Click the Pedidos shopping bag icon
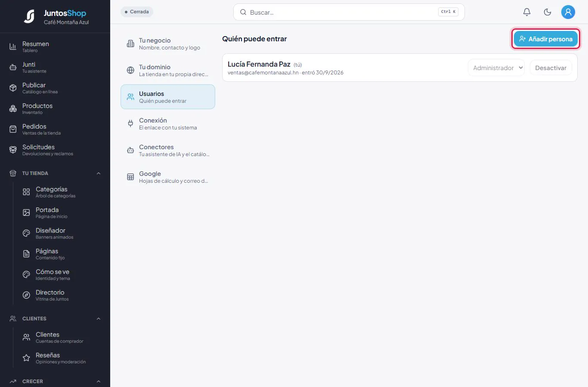 (13, 129)
